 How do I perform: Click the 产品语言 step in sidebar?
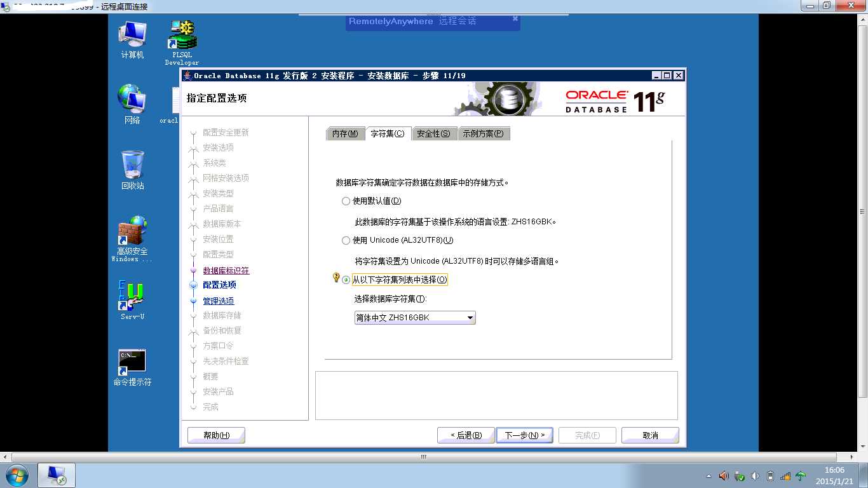219,208
